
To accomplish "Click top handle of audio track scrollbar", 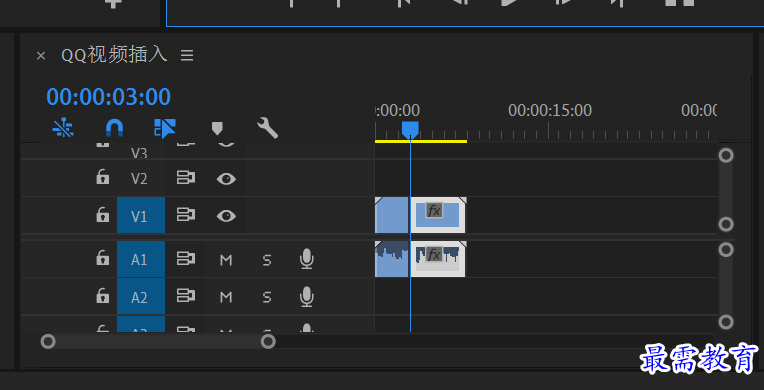I will (726, 250).
